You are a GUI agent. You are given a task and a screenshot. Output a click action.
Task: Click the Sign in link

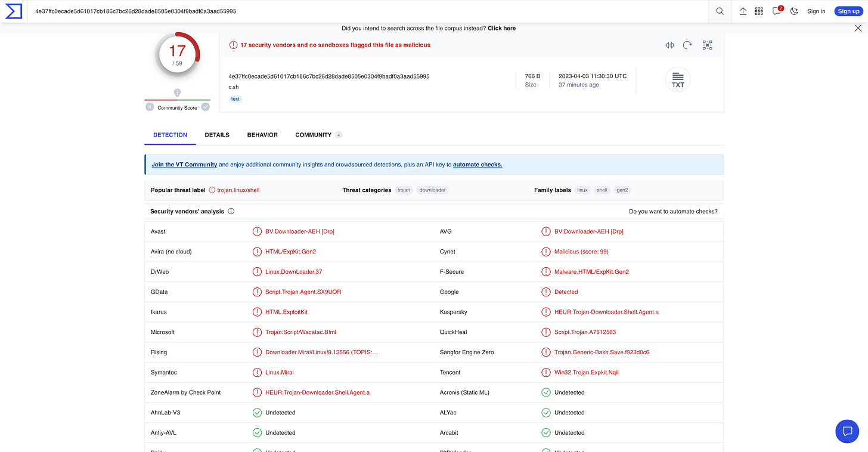[816, 11]
